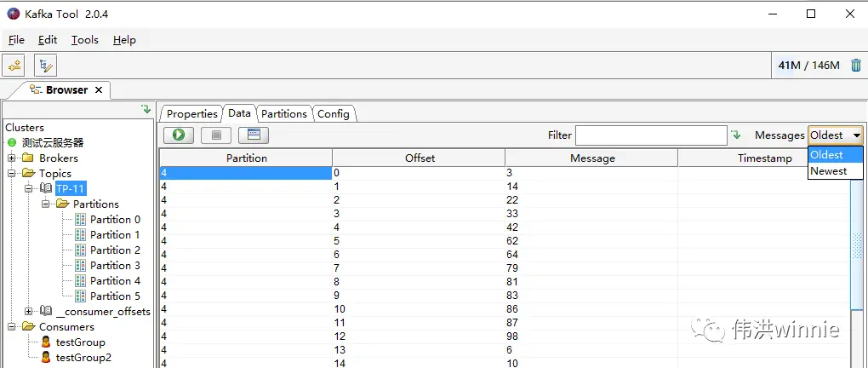The width and height of the screenshot is (868, 368).
Task: Select the Brokers folder
Action: click(x=59, y=158)
